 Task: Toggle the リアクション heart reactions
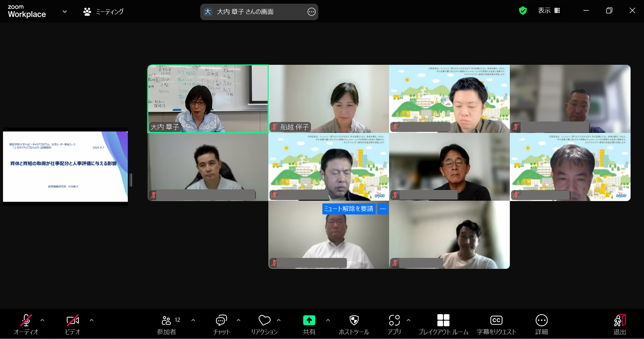264,324
